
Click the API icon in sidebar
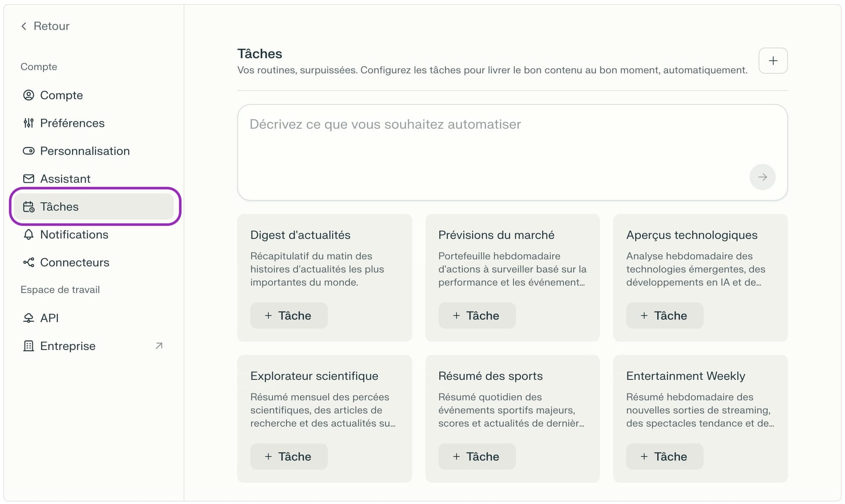[x=28, y=318]
